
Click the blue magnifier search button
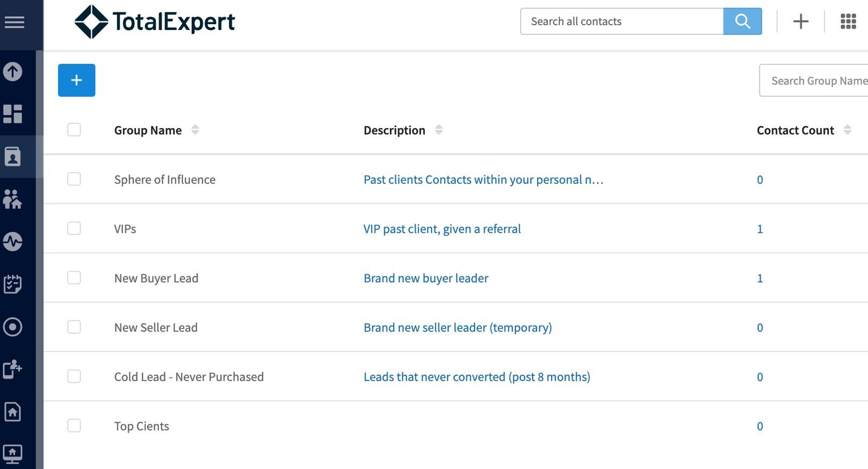[x=742, y=21]
